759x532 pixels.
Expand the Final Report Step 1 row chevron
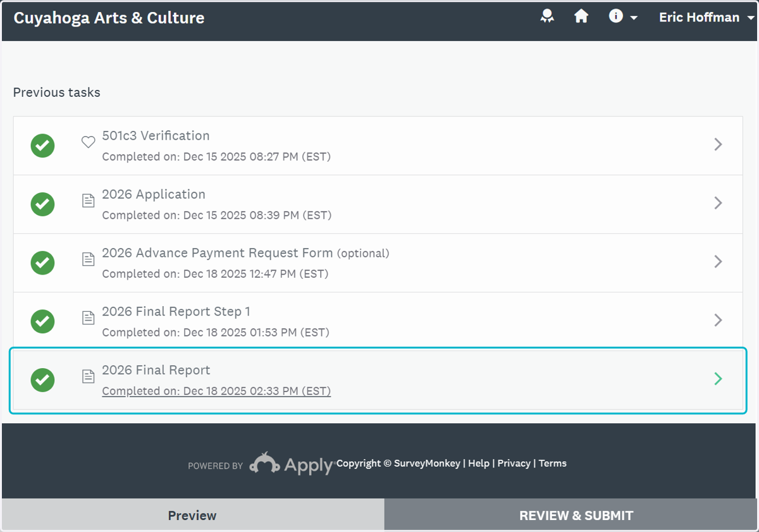pos(718,320)
